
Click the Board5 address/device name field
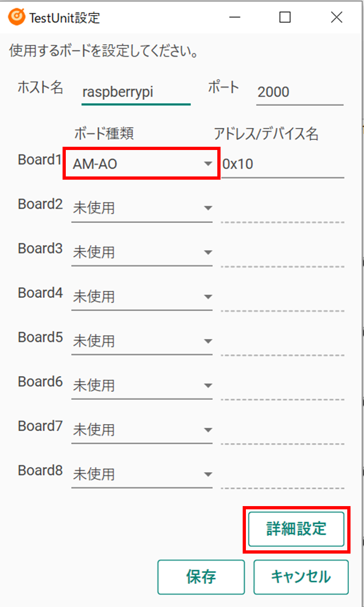pyautogui.click(x=283, y=342)
